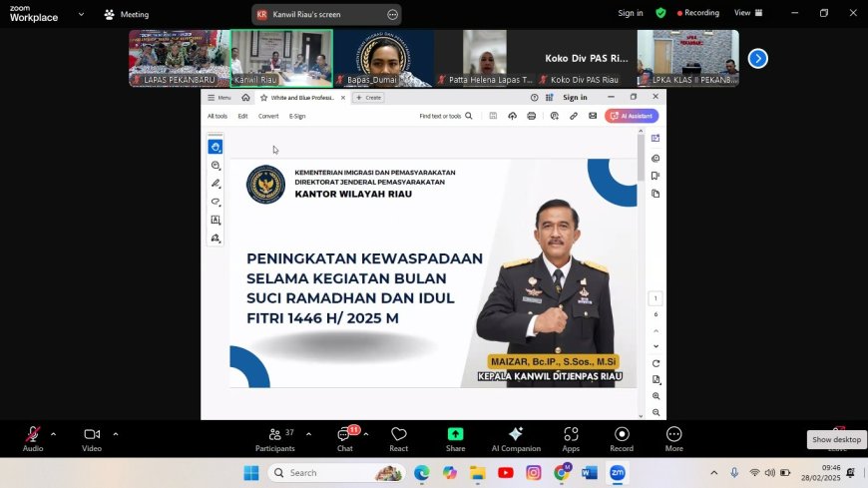Image resolution: width=868 pixels, height=488 pixels.
Task: Click the Recording indicator
Action: (698, 13)
